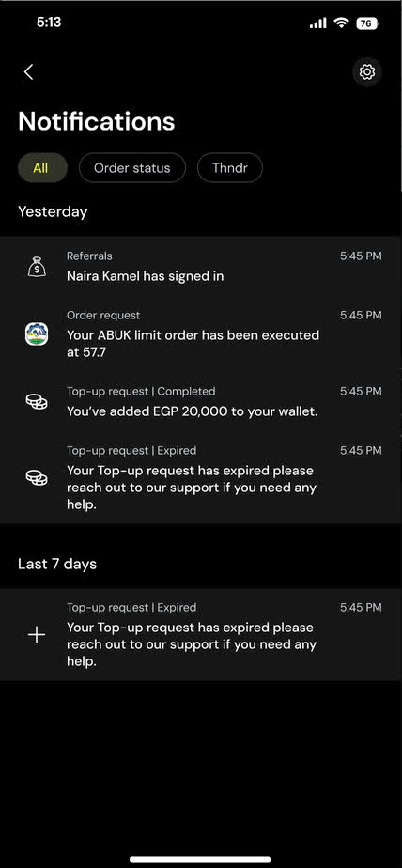Tap the home indicator bar at bottom
This screenshot has width=402, height=868.
[x=200, y=860]
